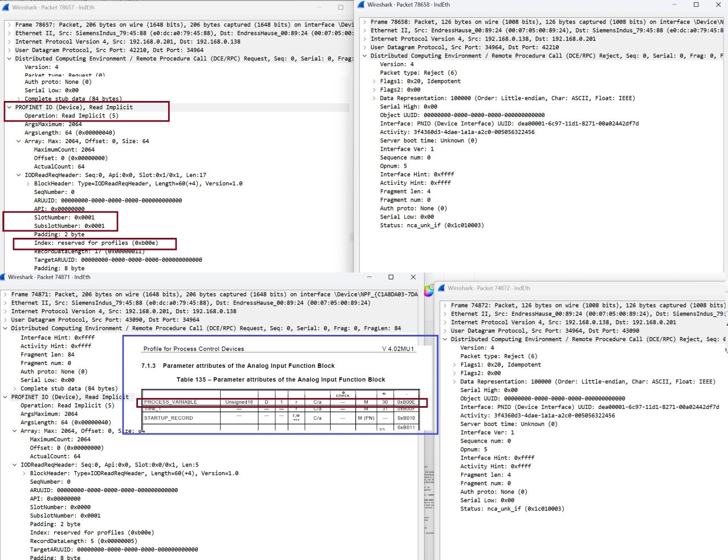Select 'Server boot time: Unknown' in Packet 78658
The height and width of the screenshot is (560, 728).
pos(429,140)
